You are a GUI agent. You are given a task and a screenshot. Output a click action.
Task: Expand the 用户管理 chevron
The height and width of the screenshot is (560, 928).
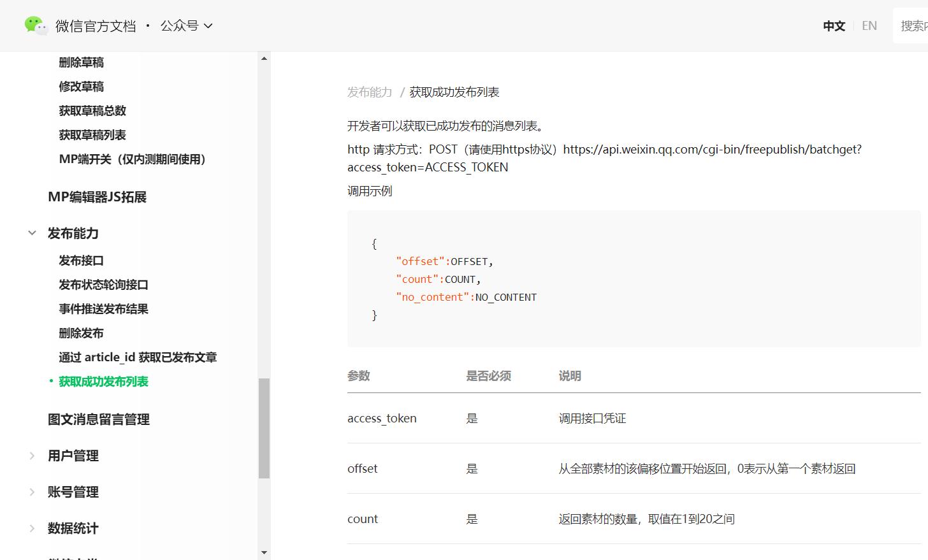[x=32, y=456]
